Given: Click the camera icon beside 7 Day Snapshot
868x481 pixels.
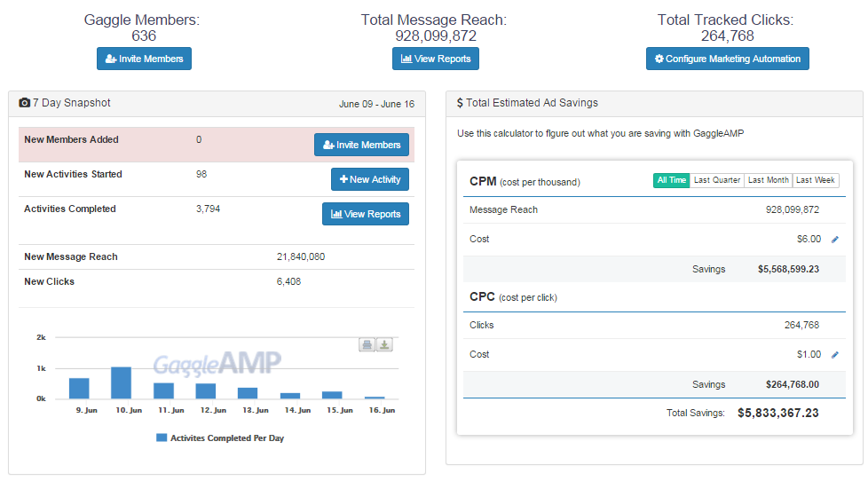Looking at the screenshot, I should tap(24, 103).
